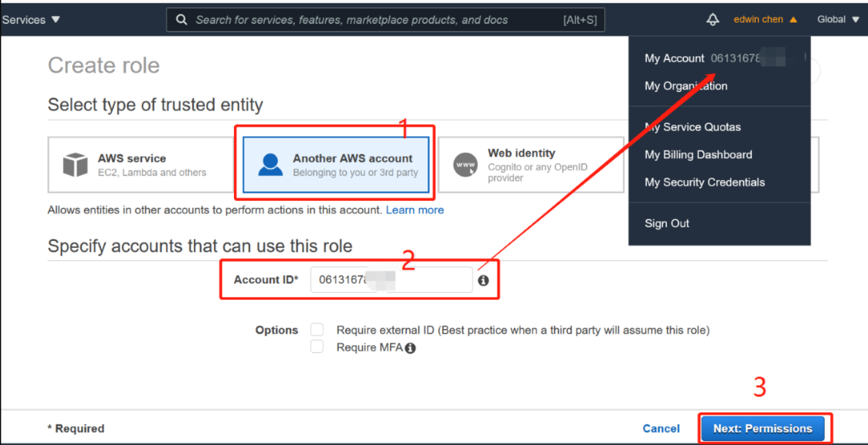868x445 pixels.
Task: Enable the Require MFA checkbox
Action: click(x=317, y=347)
